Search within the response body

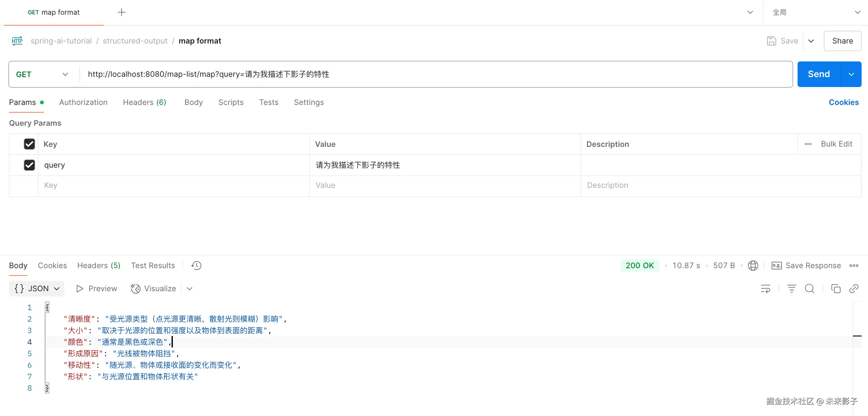click(x=809, y=289)
